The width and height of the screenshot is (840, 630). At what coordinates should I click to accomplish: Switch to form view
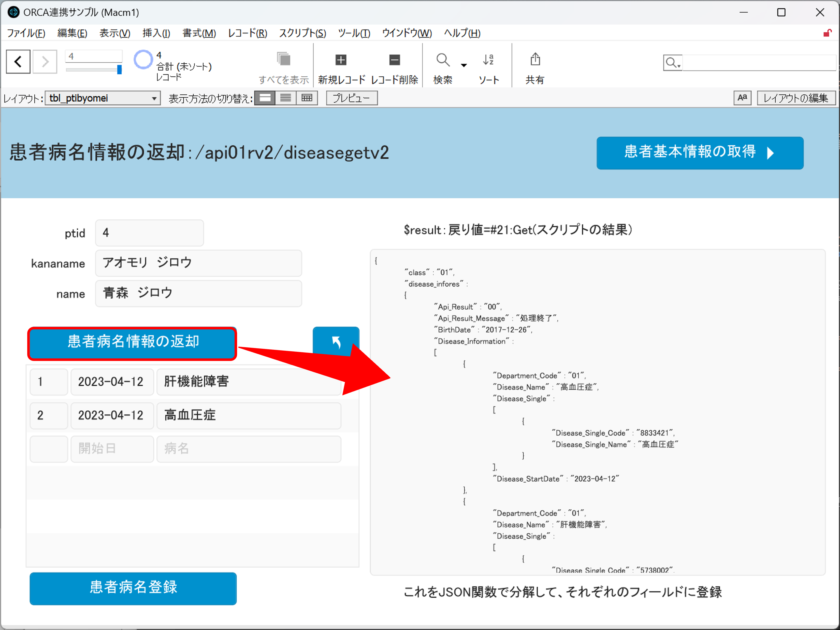pos(265,98)
